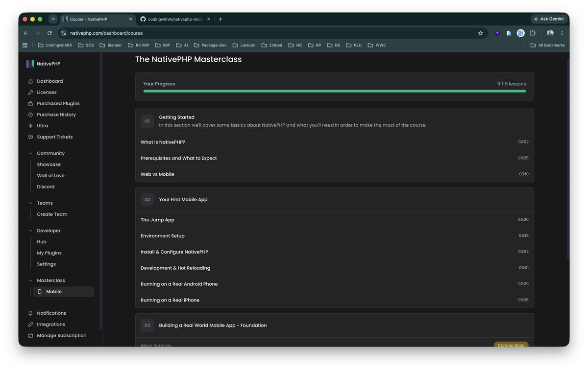Click the 02 Your First Mobile App badge
The width and height of the screenshot is (588, 371).
tap(147, 200)
